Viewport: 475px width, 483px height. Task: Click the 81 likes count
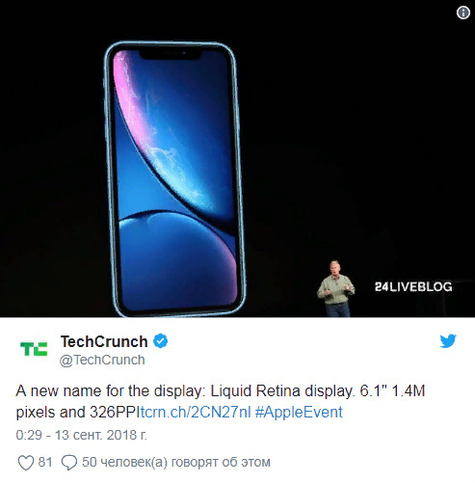pos(45,462)
